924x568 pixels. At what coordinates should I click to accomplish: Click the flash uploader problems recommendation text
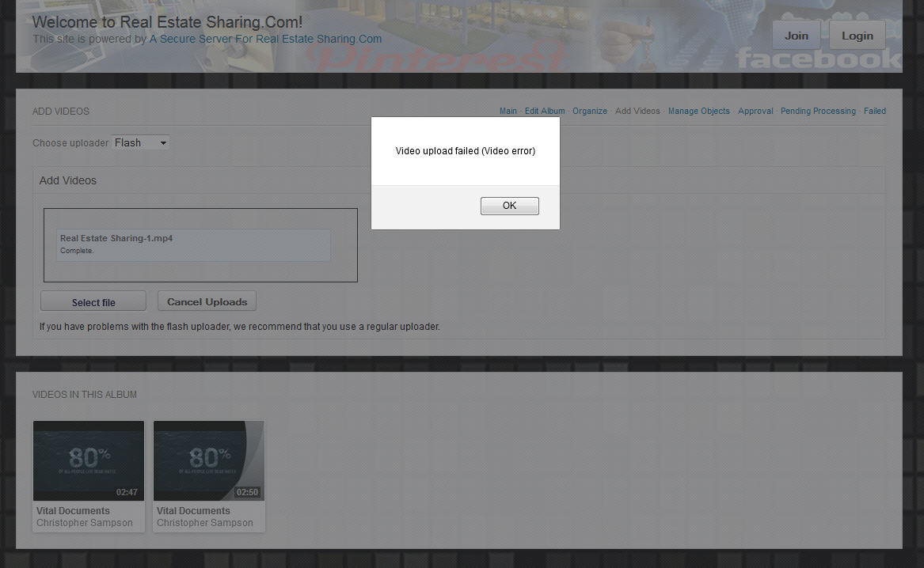(x=239, y=327)
